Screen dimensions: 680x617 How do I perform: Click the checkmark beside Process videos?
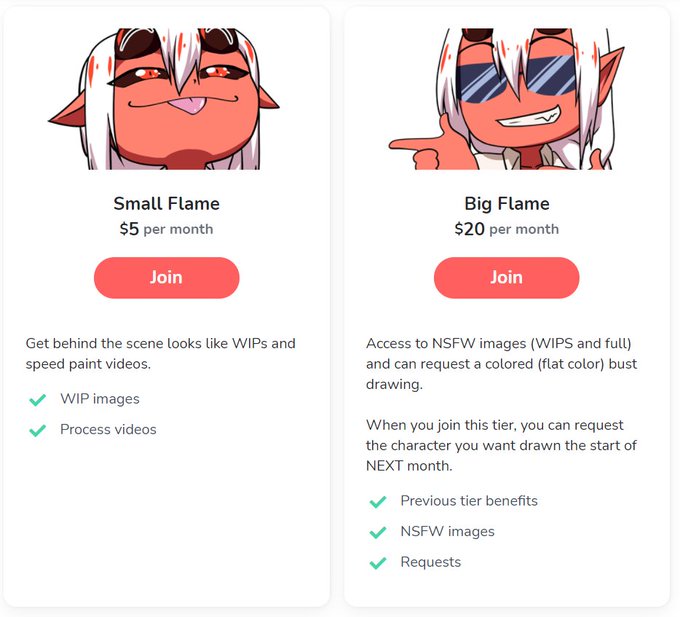pos(37,430)
